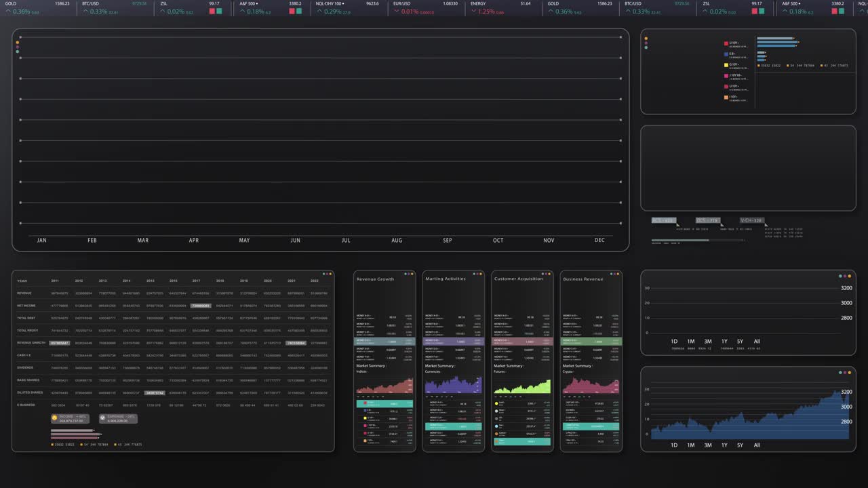Click the Silver coin icon

tap(496, 411)
